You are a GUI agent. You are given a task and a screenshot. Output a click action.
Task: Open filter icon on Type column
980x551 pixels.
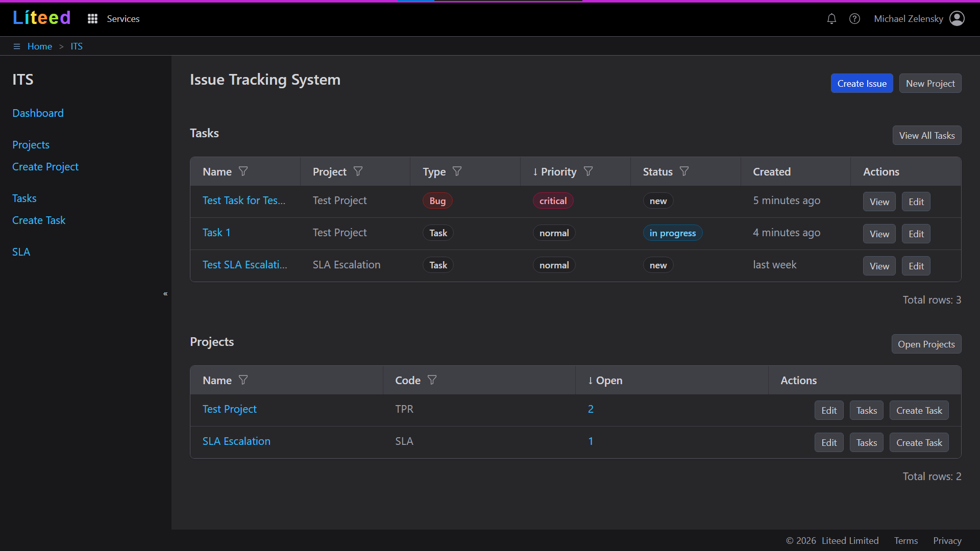pyautogui.click(x=457, y=171)
